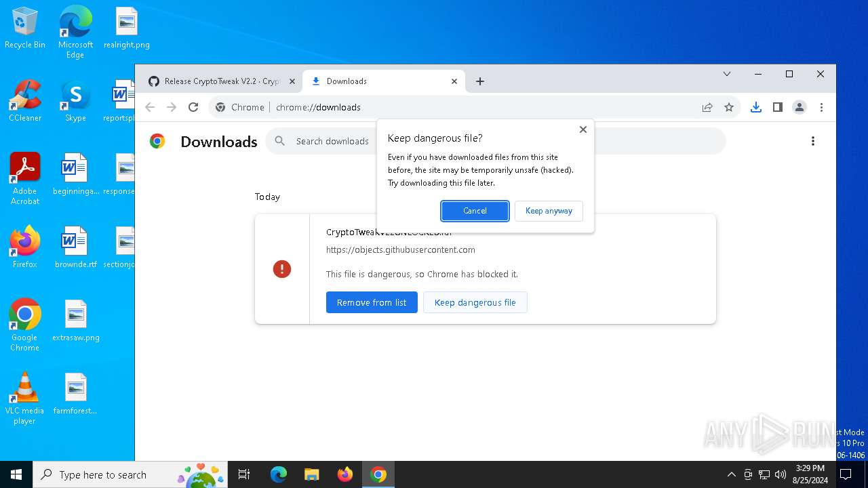
Task: Click the taskbar search box
Action: pyautogui.click(x=130, y=474)
